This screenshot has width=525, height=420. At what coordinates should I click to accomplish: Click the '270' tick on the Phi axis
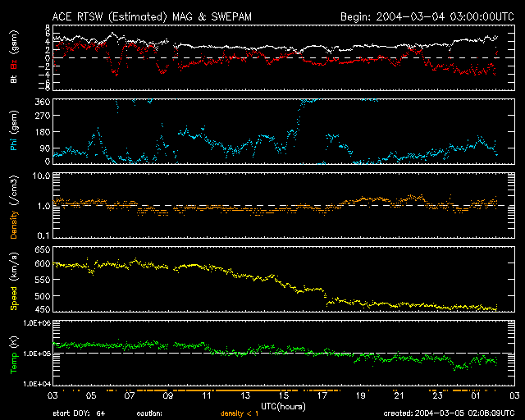click(43, 116)
